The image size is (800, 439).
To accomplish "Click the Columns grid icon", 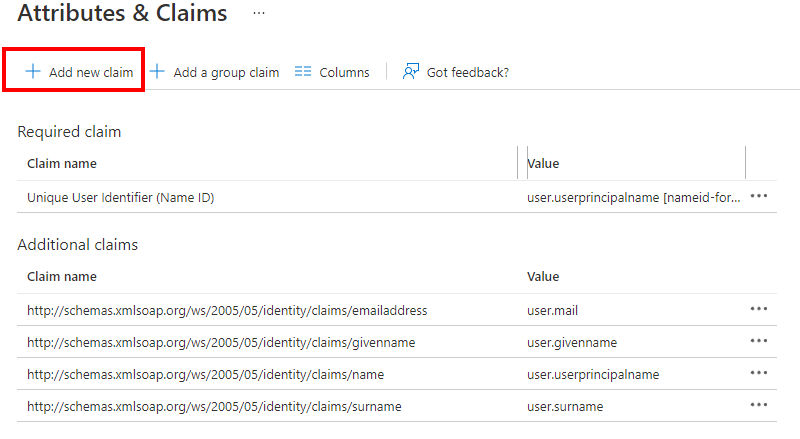I will click(x=303, y=71).
